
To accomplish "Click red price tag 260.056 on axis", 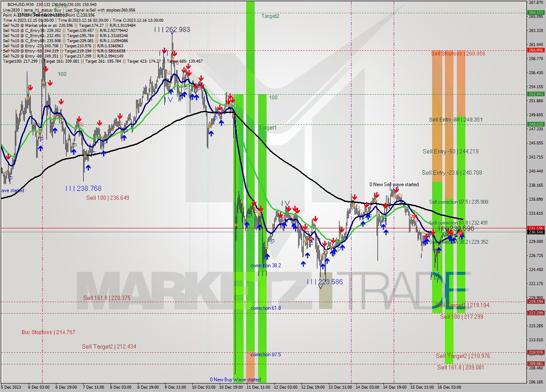I will pos(536,50).
